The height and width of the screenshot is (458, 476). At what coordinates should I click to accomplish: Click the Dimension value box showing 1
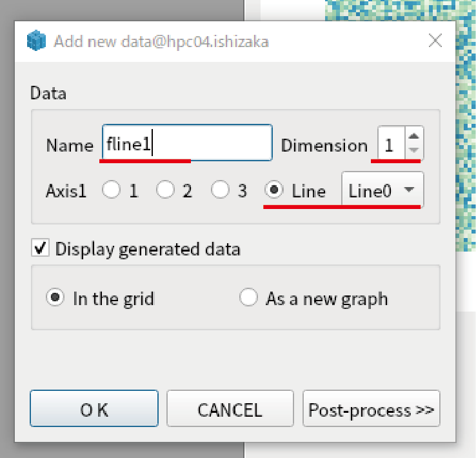[x=391, y=143]
